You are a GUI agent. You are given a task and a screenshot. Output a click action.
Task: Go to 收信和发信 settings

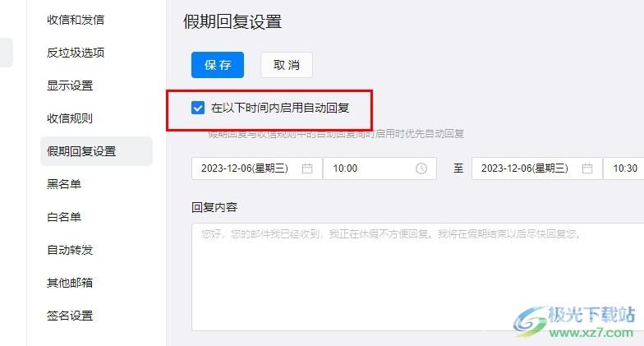coord(76,20)
